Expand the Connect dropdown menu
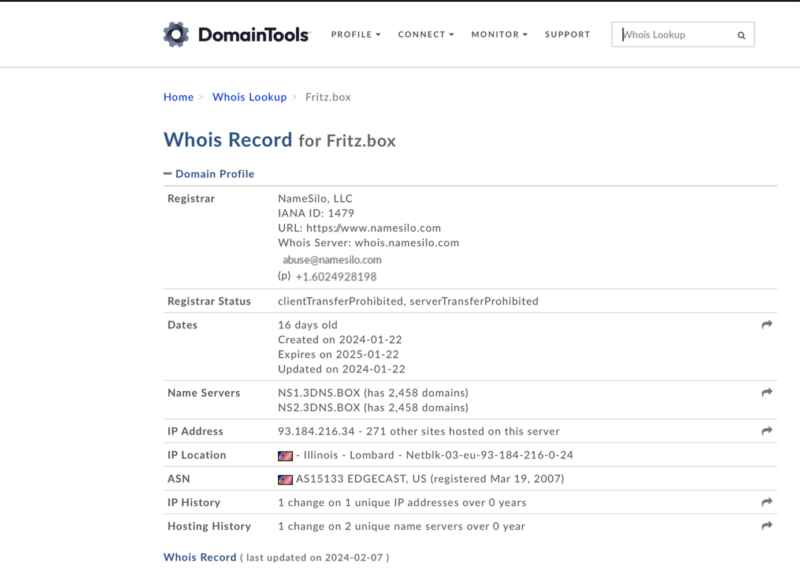Image resolution: width=800 pixels, height=568 pixels. click(x=425, y=35)
